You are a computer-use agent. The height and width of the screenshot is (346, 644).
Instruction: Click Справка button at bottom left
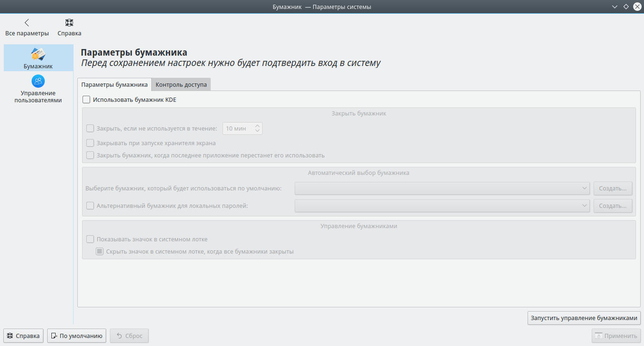point(24,336)
